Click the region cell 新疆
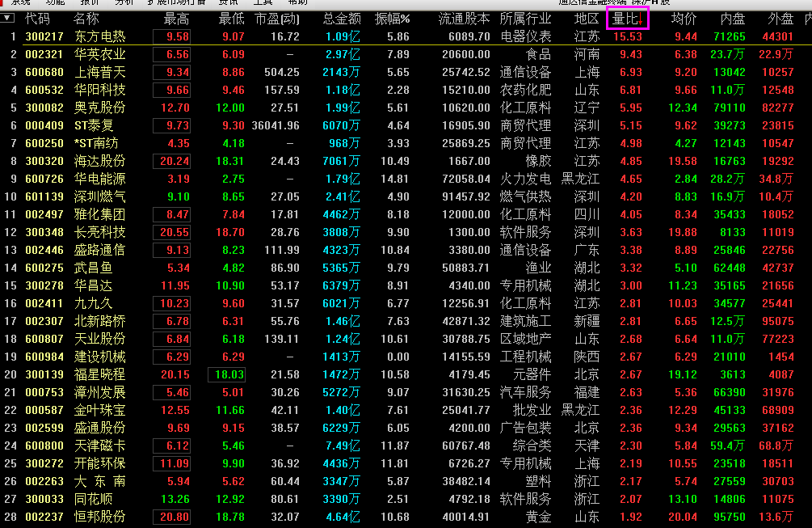 click(587, 321)
